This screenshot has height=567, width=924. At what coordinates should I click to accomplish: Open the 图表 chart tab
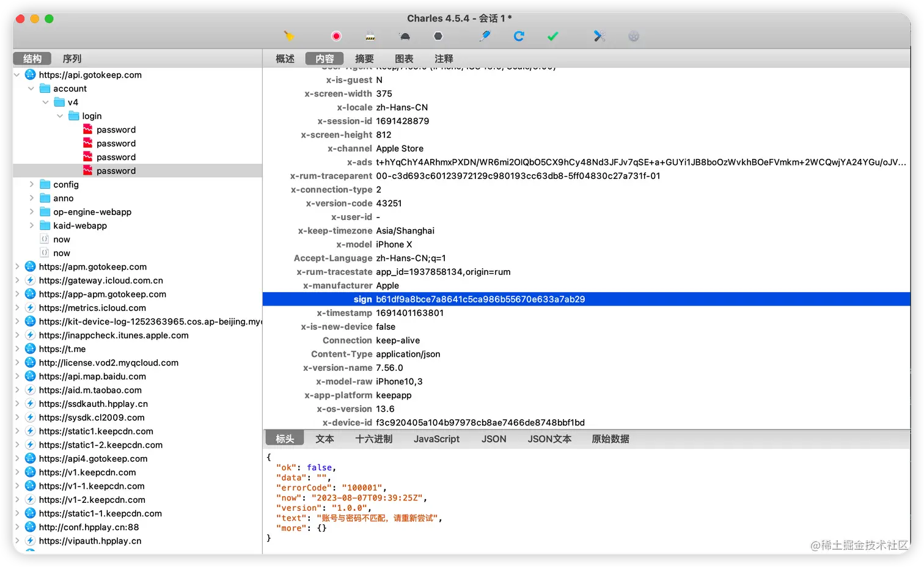pos(404,59)
